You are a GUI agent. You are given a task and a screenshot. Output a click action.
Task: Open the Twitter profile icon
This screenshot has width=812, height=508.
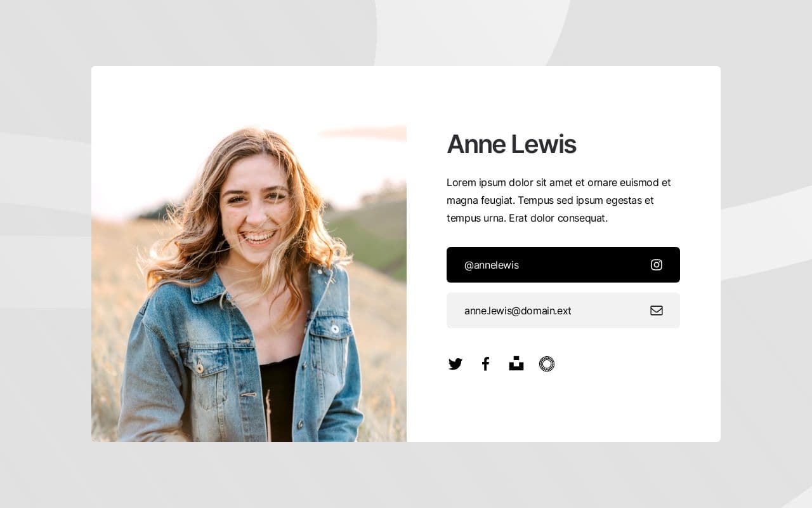455,364
